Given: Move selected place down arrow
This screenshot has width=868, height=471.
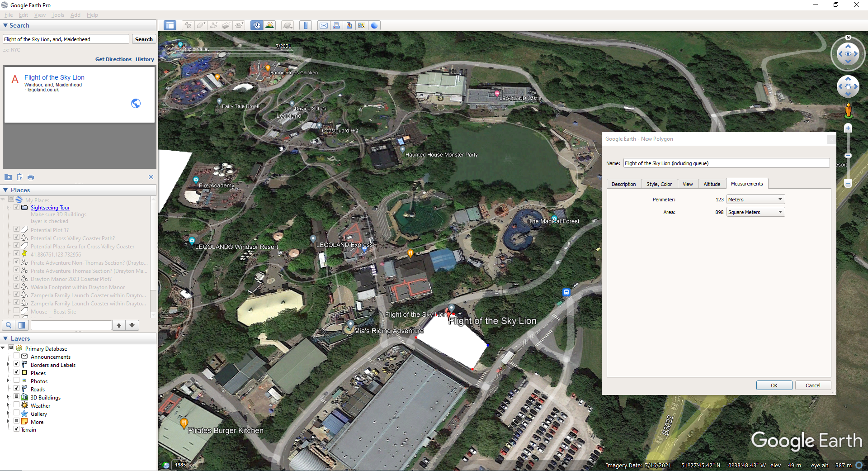Looking at the screenshot, I should click(x=132, y=325).
